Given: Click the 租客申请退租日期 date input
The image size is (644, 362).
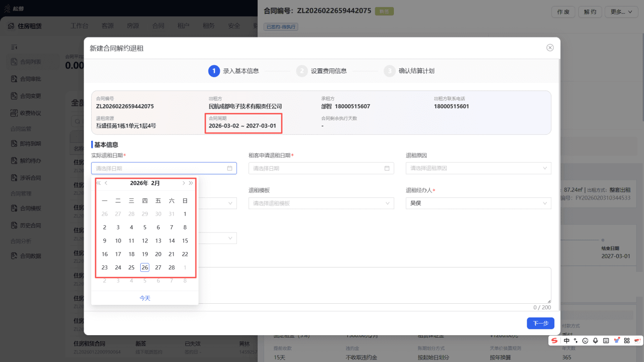Looking at the screenshot, I should [x=321, y=168].
